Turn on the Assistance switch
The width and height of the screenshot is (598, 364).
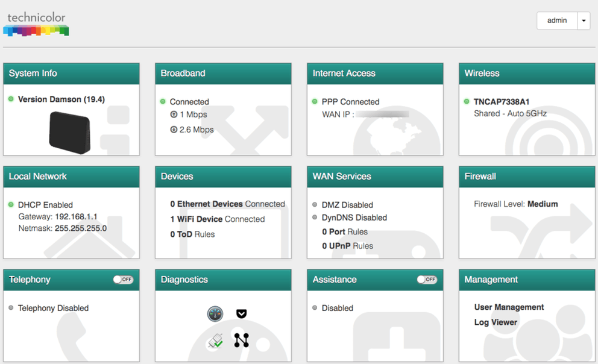427,279
